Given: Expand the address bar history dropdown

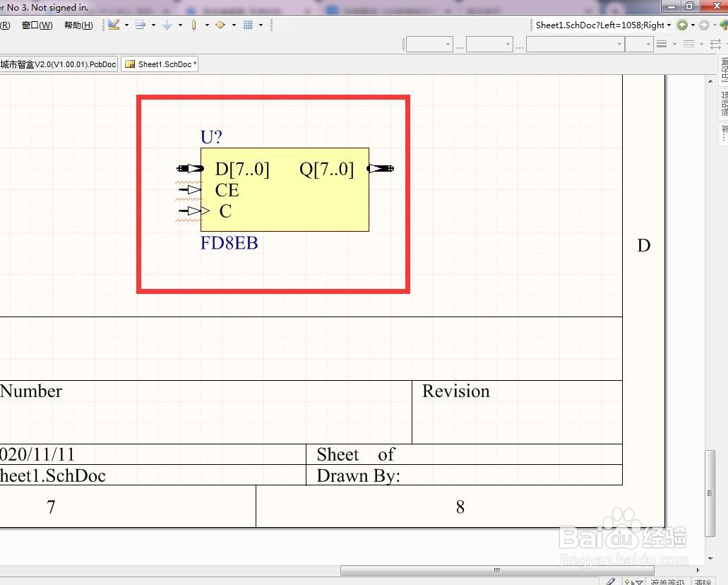Looking at the screenshot, I should click(669, 25).
